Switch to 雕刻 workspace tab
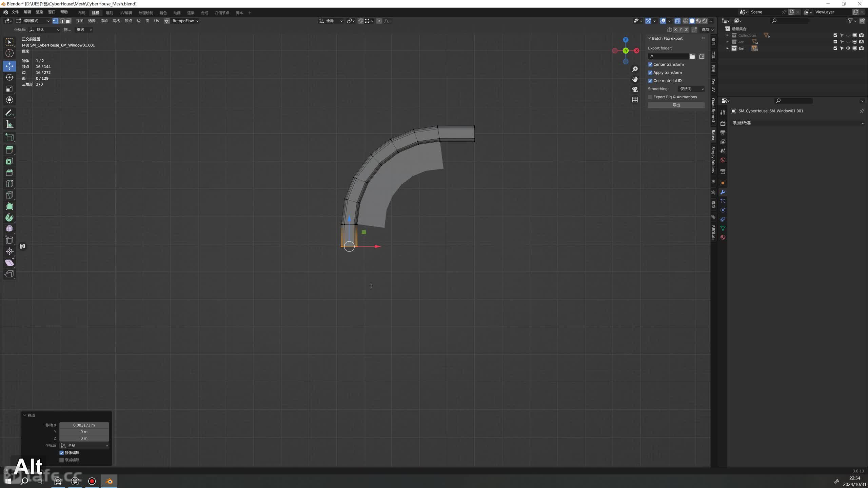 coord(109,13)
